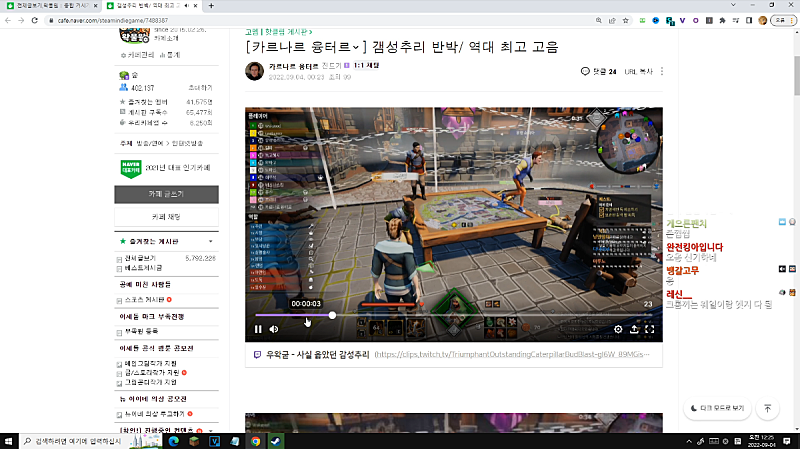This screenshot has height=449, width=800.
Task: Mute the video with the speaker icon
Action: (273, 329)
